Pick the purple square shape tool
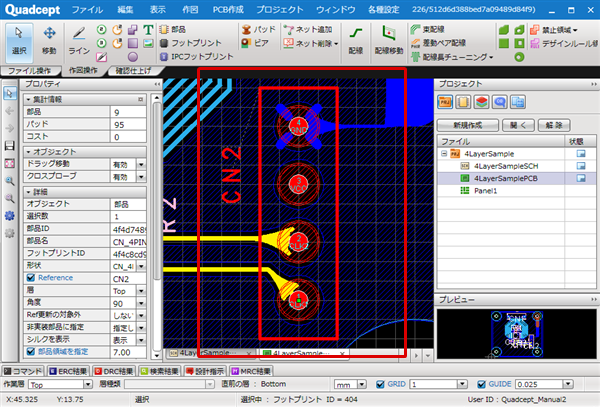This screenshot has width=600, height=407. point(133,43)
